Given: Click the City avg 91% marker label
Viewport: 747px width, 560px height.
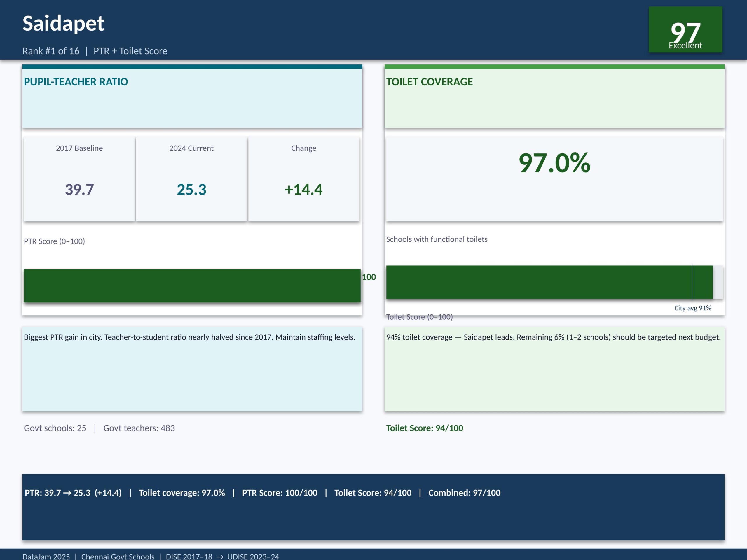Looking at the screenshot, I should coord(692,308).
